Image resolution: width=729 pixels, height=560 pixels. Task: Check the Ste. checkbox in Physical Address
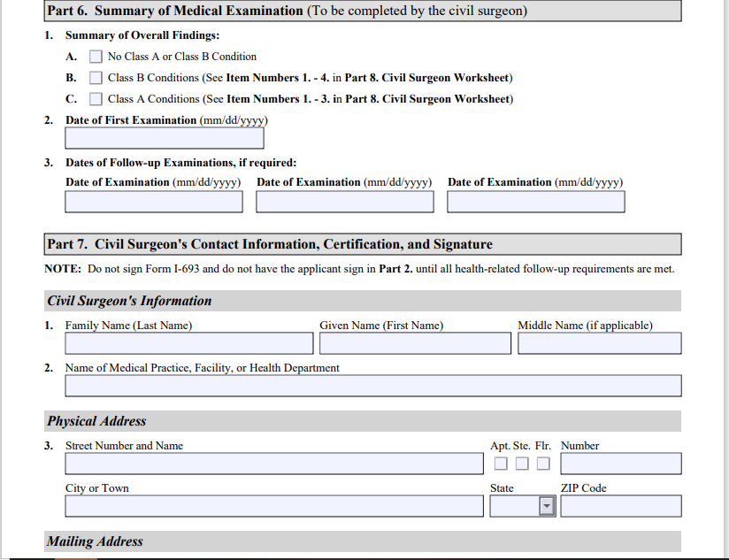pos(522,464)
